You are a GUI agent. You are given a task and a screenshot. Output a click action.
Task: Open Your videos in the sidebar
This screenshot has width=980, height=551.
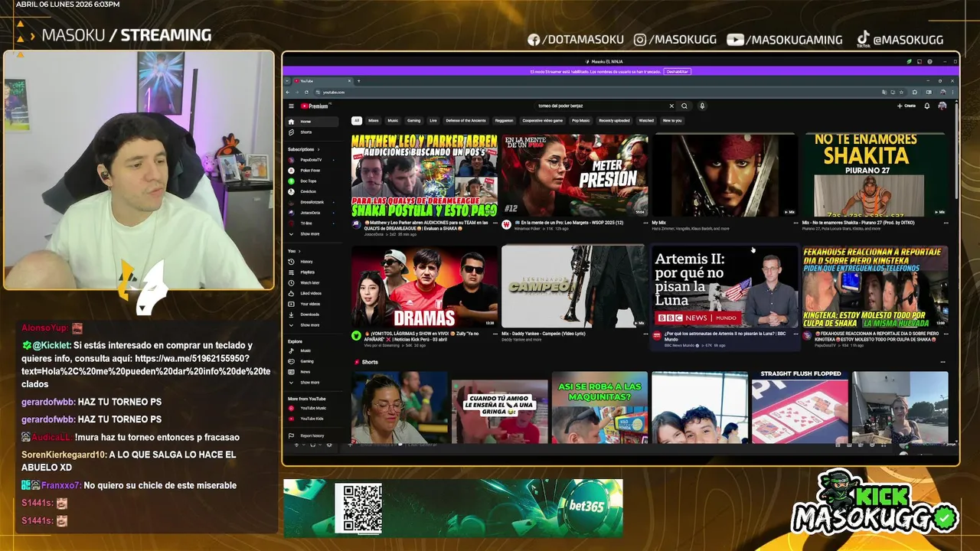[x=312, y=304]
